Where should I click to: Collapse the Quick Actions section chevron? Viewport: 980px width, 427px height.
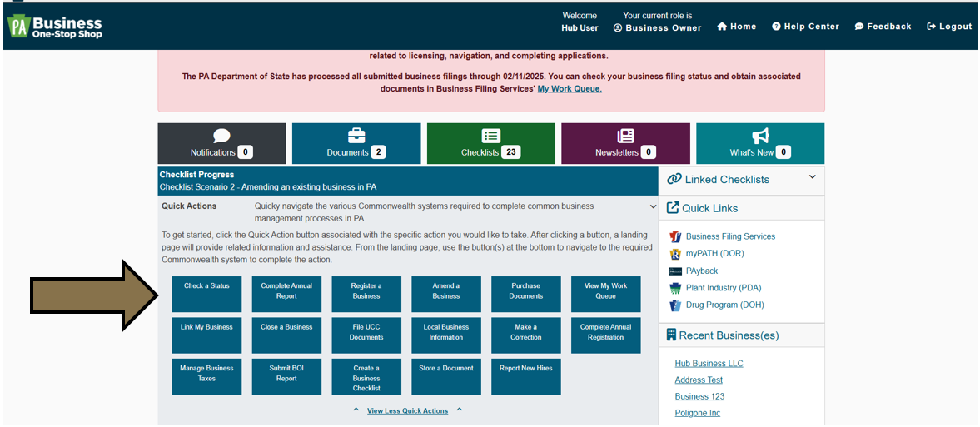point(653,206)
